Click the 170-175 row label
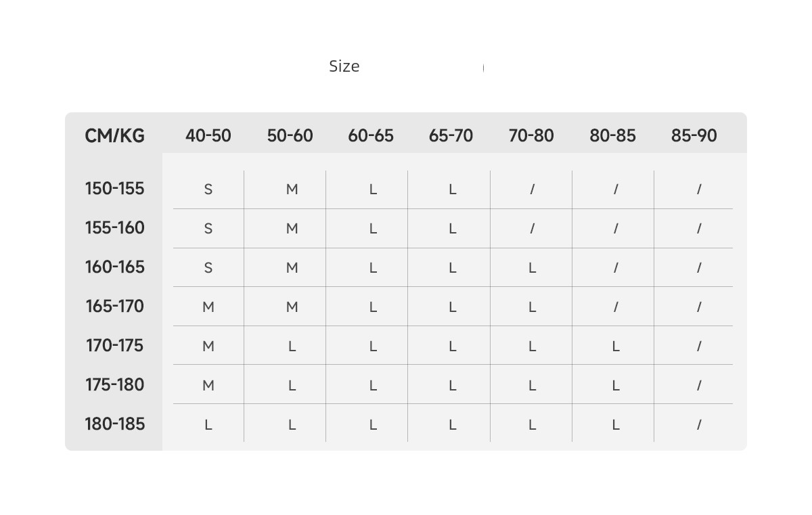Screen dimensions: 812x515 (114, 345)
